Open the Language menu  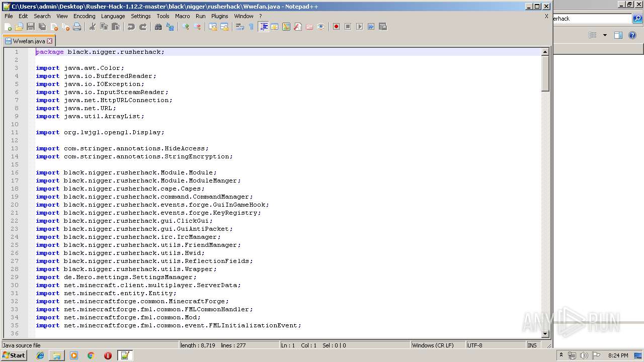(x=113, y=16)
